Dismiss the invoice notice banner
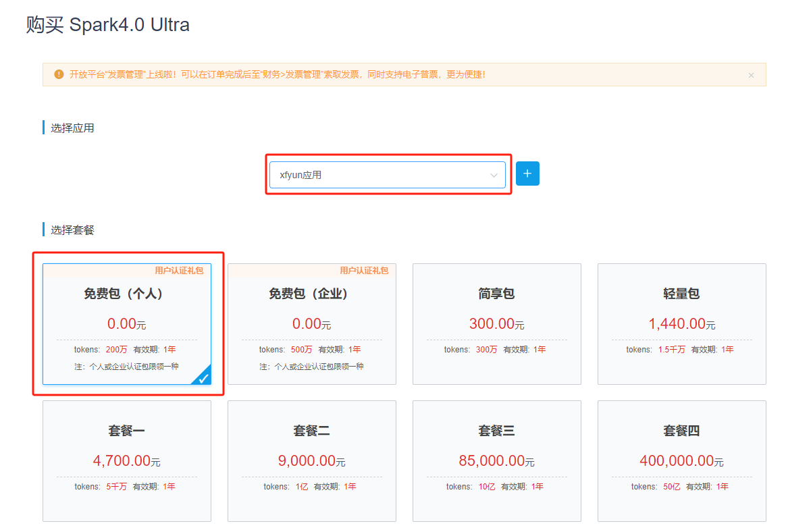 (x=751, y=75)
